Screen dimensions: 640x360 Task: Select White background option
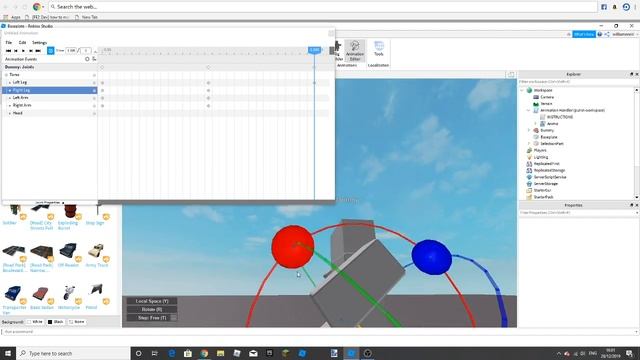coord(35,322)
